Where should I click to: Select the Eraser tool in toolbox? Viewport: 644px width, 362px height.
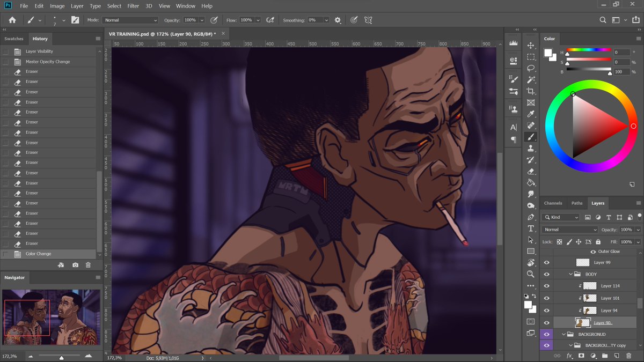531,171
